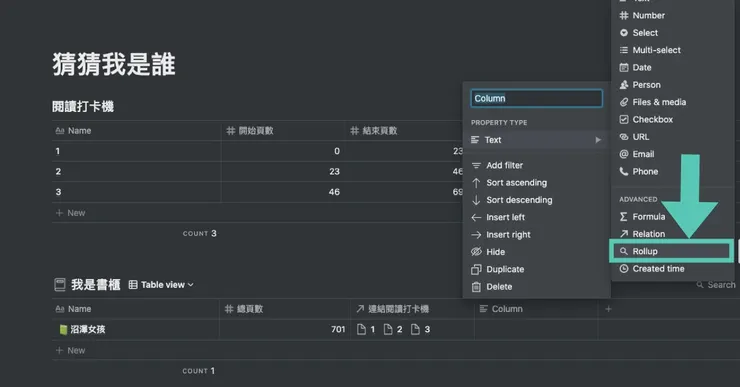Choose Select property type
The width and height of the screenshot is (740, 387).
point(672,33)
